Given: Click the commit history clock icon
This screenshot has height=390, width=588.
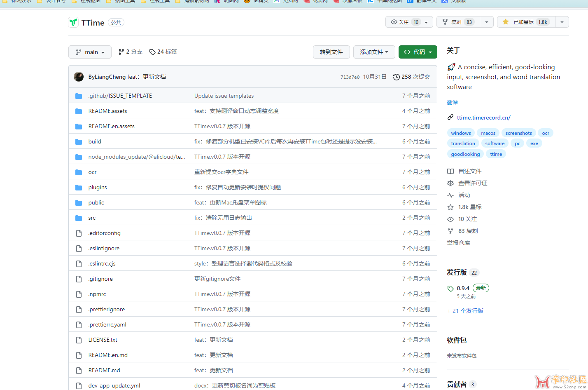Looking at the screenshot, I should click(x=396, y=77).
